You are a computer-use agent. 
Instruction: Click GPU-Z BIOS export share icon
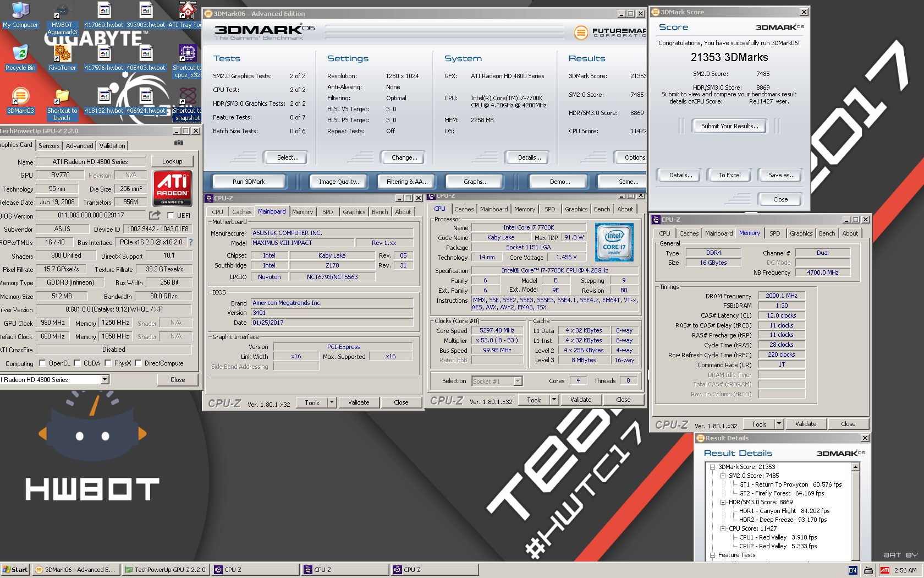click(x=155, y=215)
